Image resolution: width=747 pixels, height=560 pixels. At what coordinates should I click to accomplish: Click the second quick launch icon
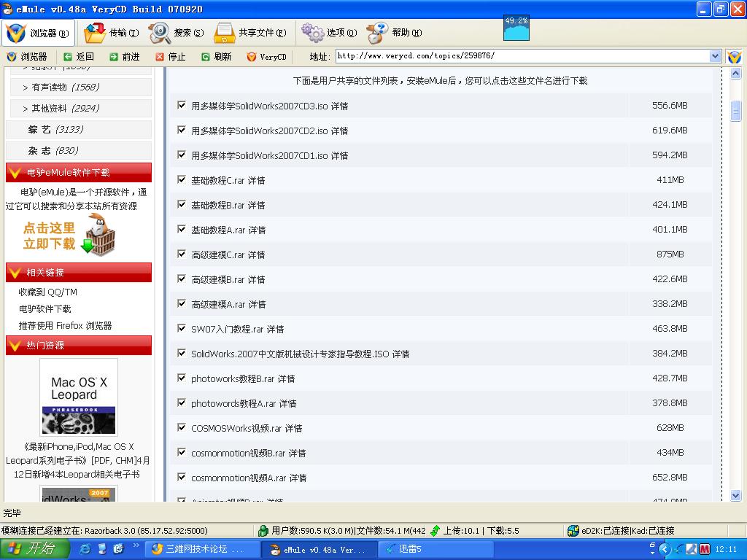click(102, 548)
